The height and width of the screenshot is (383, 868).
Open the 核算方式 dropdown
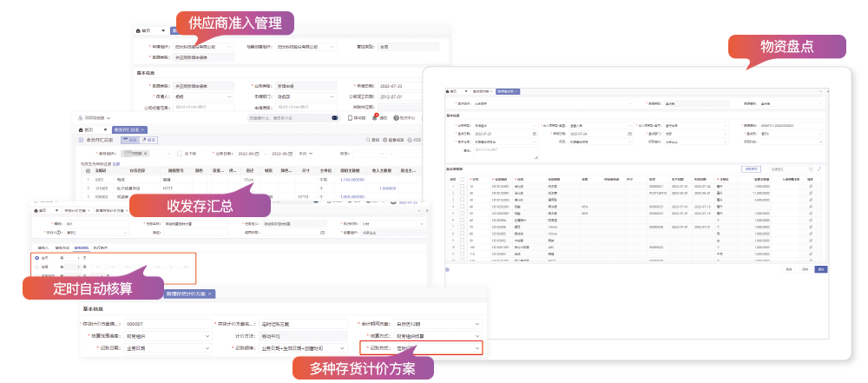[477, 336]
